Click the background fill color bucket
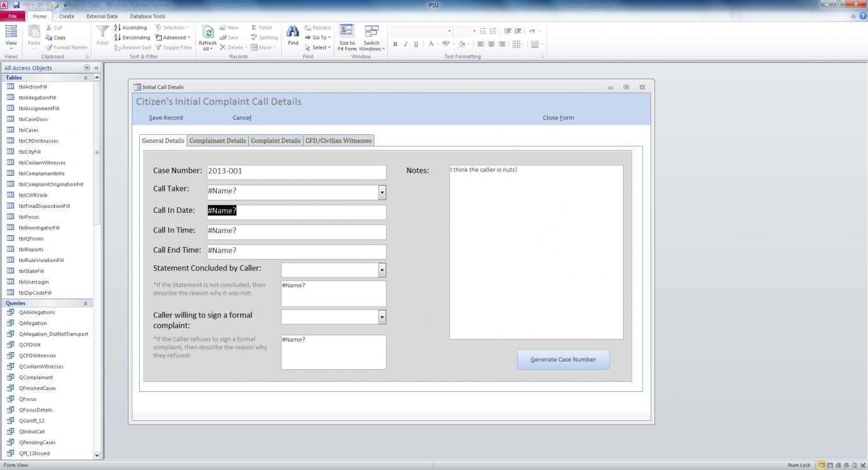This screenshot has height=470, width=868. [x=462, y=44]
